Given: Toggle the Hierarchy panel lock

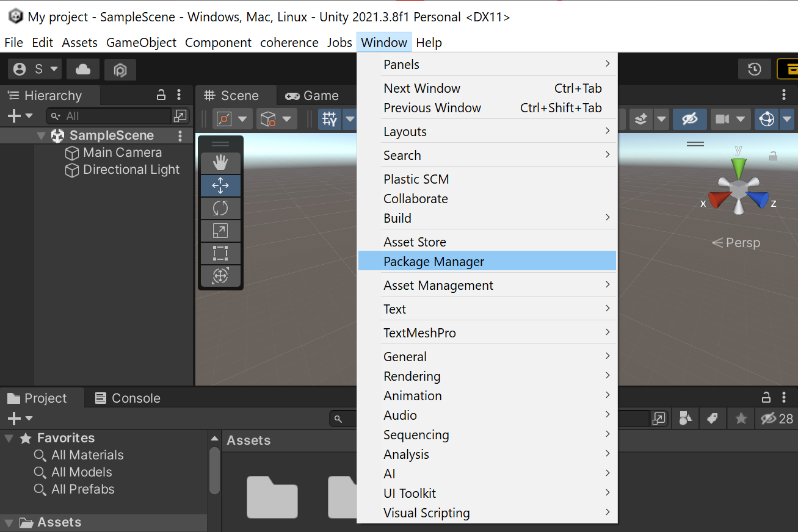Looking at the screenshot, I should pos(161,95).
